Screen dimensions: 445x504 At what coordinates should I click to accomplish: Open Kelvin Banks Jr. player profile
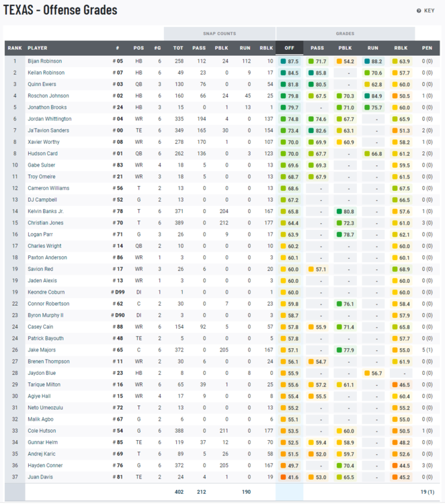click(46, 211)
